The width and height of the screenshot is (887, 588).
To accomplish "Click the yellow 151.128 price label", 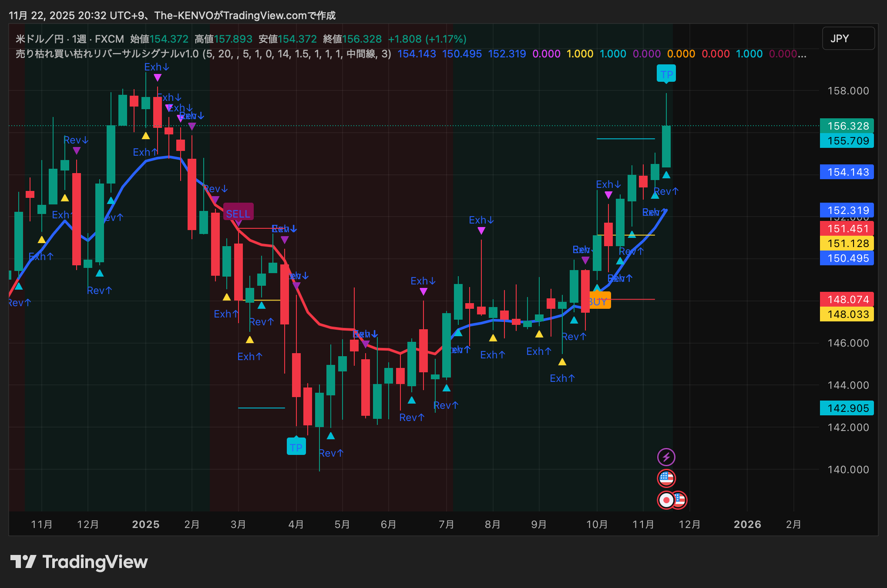I will tap(847, 244).
